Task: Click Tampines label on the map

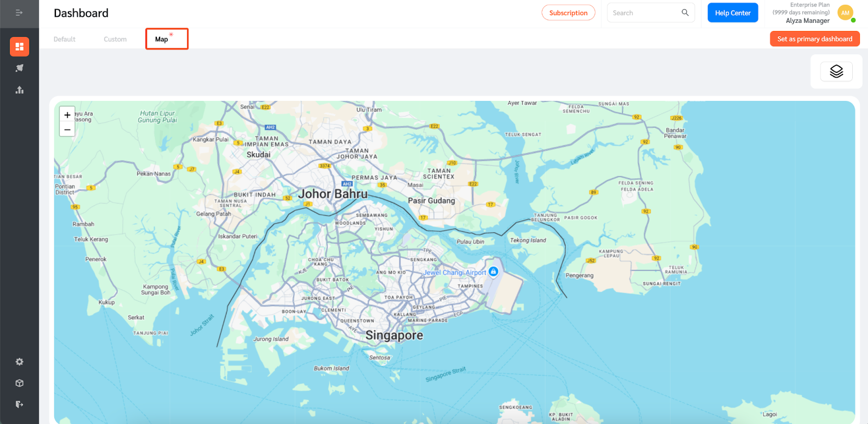Action: click(470, 286)
